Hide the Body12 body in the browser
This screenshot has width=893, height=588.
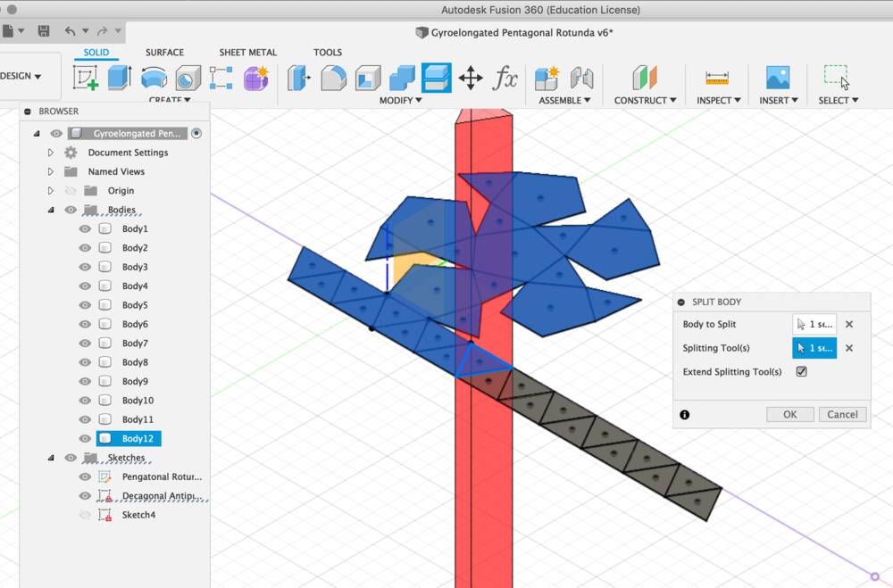[84, 438]
